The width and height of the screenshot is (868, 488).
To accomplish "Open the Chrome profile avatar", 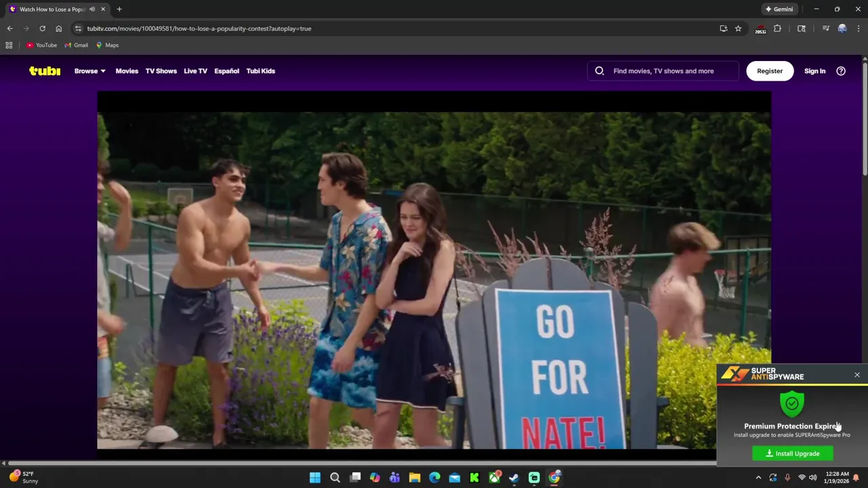I will click(842, 28).
